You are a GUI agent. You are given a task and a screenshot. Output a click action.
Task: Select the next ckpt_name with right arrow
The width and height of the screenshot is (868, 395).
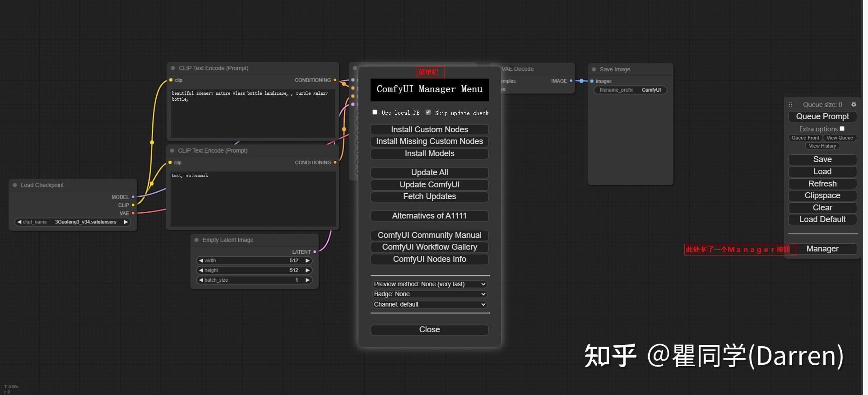pyautogui.click(x=126, y=222)
